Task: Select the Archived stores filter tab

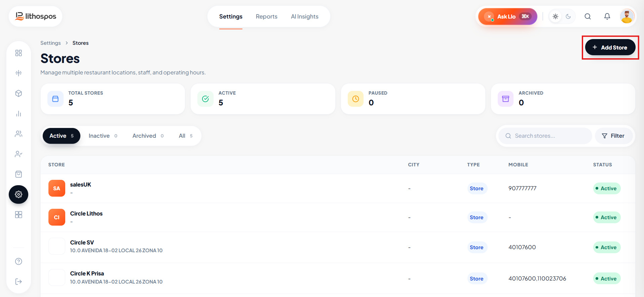Action: tap(148, 136)
